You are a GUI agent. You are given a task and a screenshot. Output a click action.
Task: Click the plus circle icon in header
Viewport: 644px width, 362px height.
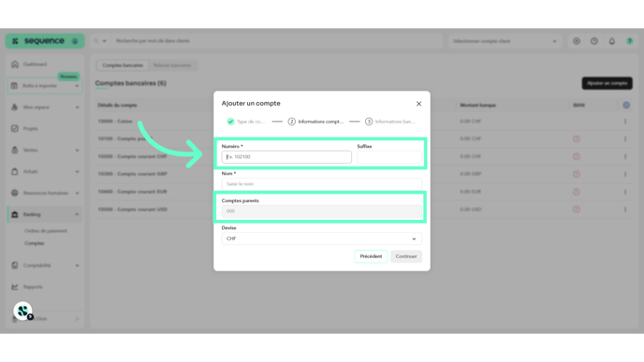coord(577,41)
